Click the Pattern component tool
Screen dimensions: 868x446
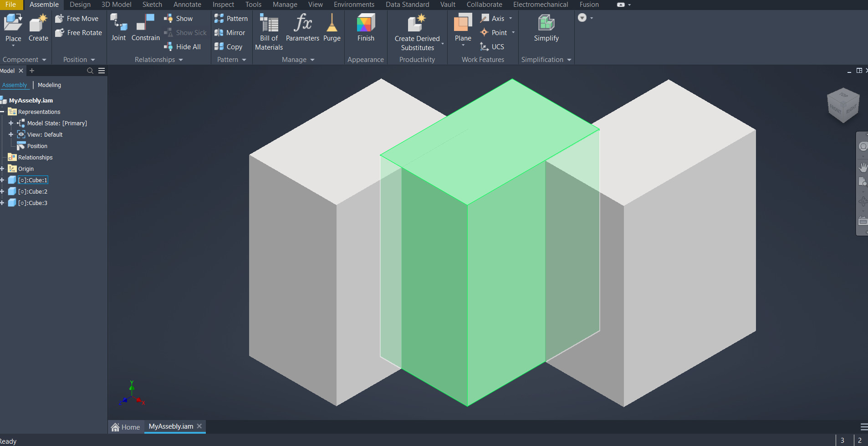click(231, 19)
